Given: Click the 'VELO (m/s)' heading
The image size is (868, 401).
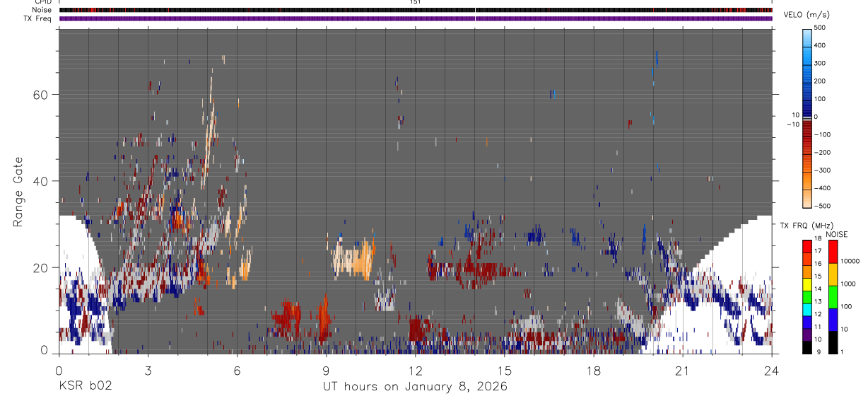Looking at the screenshot, I should pyautogui.click(x=807, y=15).
